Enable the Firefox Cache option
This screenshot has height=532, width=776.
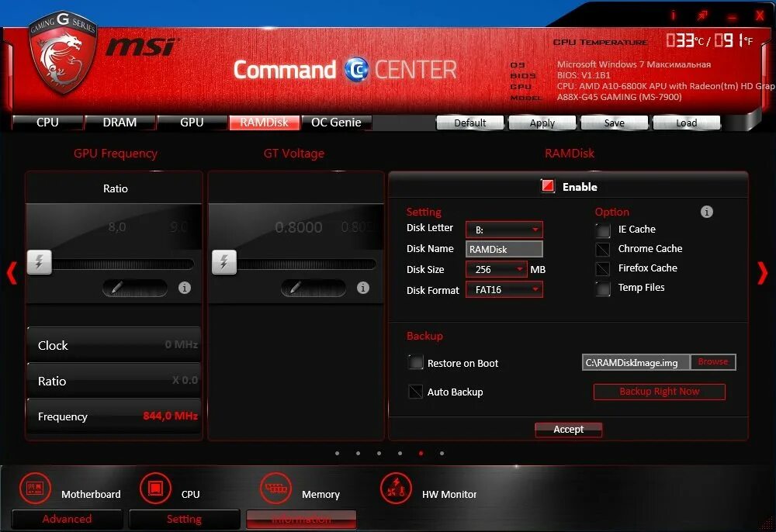click(603, 268)
